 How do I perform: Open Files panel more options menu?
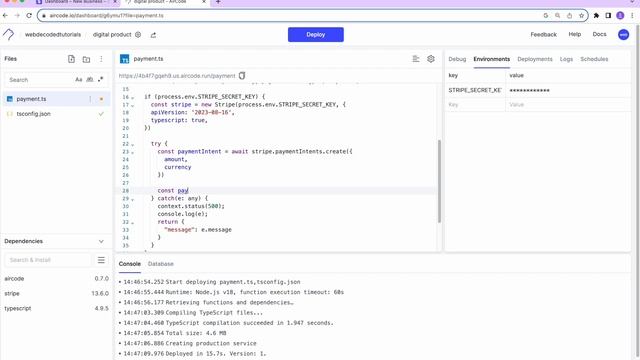[x=101, y=59]
